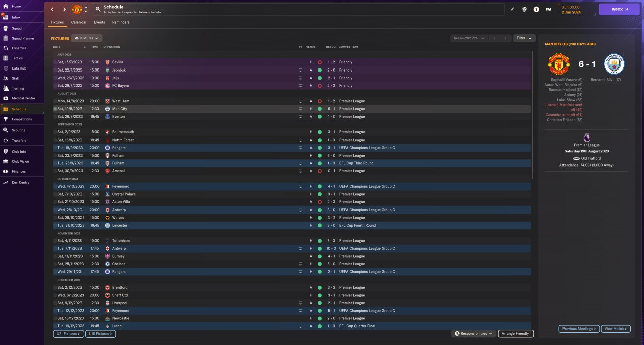Expand the Fixtures view dropdown
Screen dimensions: 644x345
point(87,38)
